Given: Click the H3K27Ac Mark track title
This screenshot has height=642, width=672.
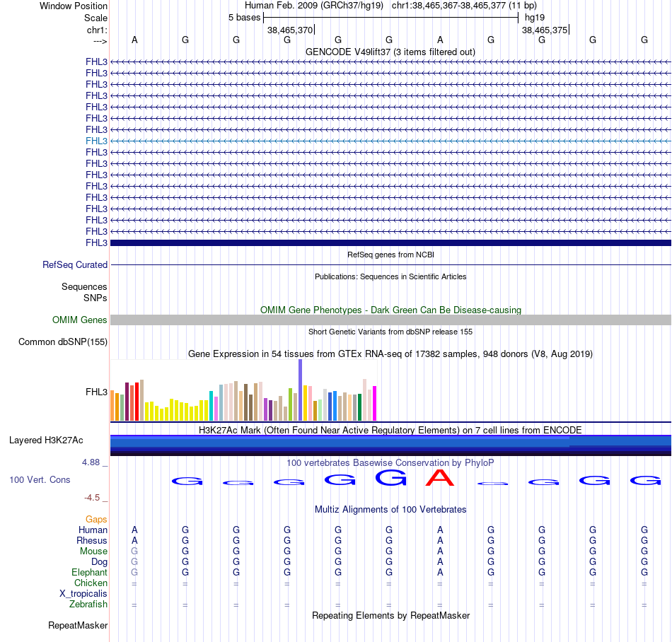Looking at the screenshot, I should point(390,430).
